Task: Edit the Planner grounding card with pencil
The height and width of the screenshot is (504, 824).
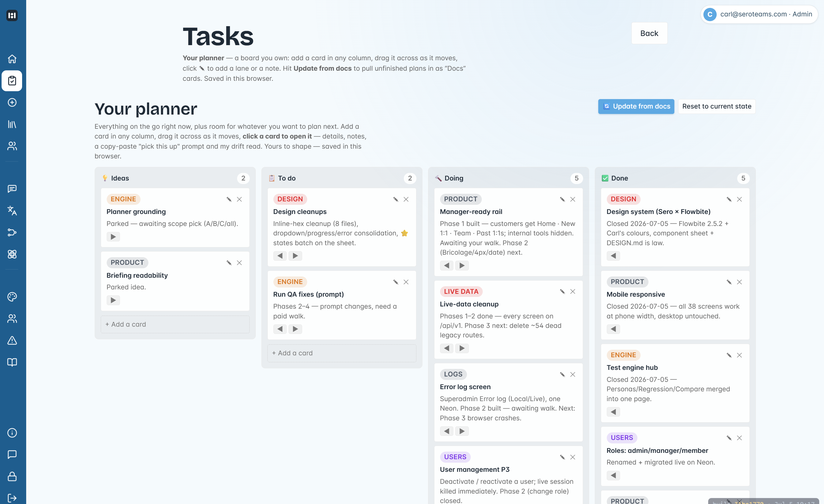Action: [x=229, y=199]
